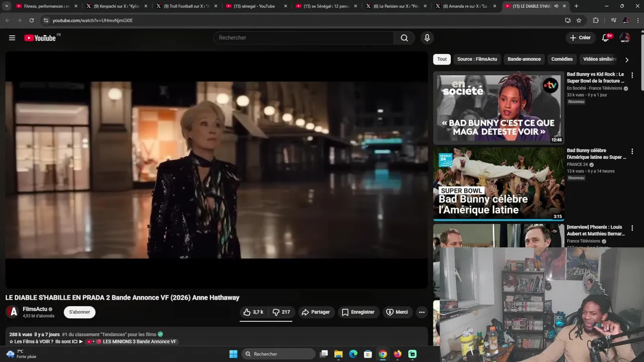The height and width of the screenshot is (362, 644).
Task: Open Bad Bunny célèbre l'Amérique latine title
Action: (x=597, y=154)
